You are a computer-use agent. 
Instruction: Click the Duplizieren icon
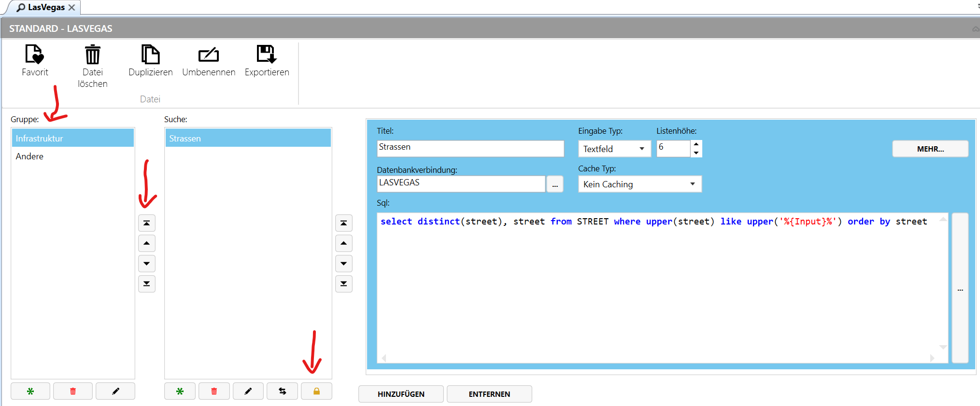coord(150,55)
